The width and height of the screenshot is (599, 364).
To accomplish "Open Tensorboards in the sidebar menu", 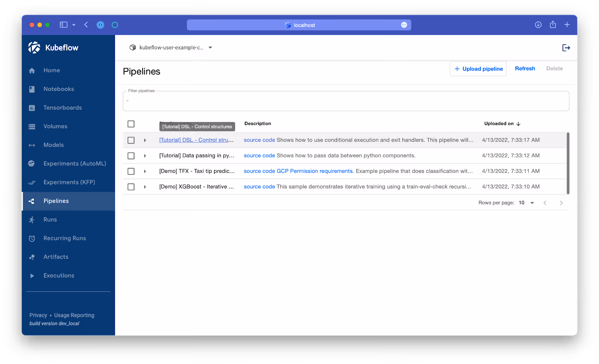I will (69, 108).
